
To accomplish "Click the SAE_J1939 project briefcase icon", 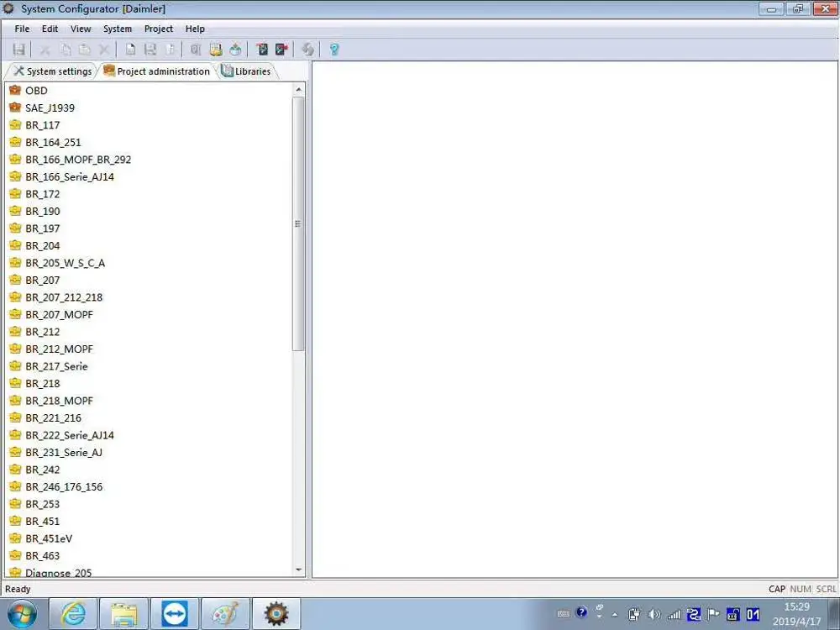I will [x=15, y=108].
